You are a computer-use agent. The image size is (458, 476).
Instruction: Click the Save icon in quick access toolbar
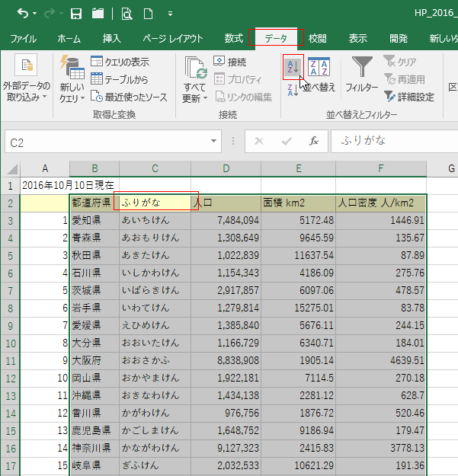pos(75,14)
